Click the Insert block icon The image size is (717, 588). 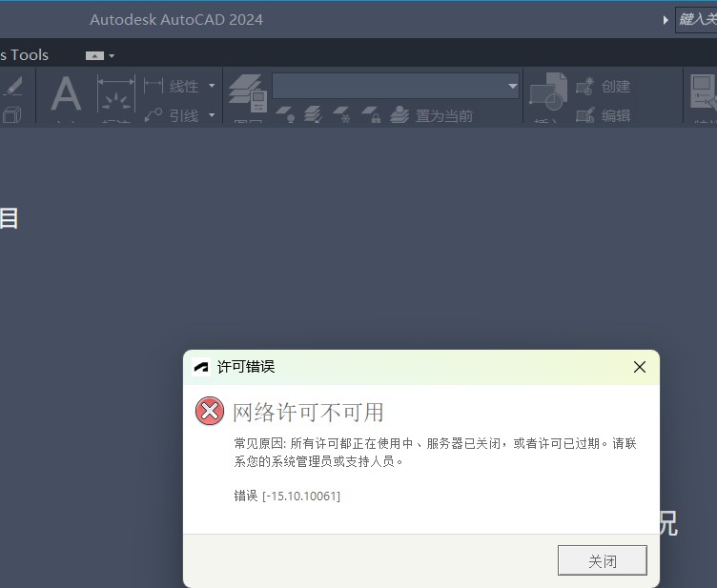548,91
